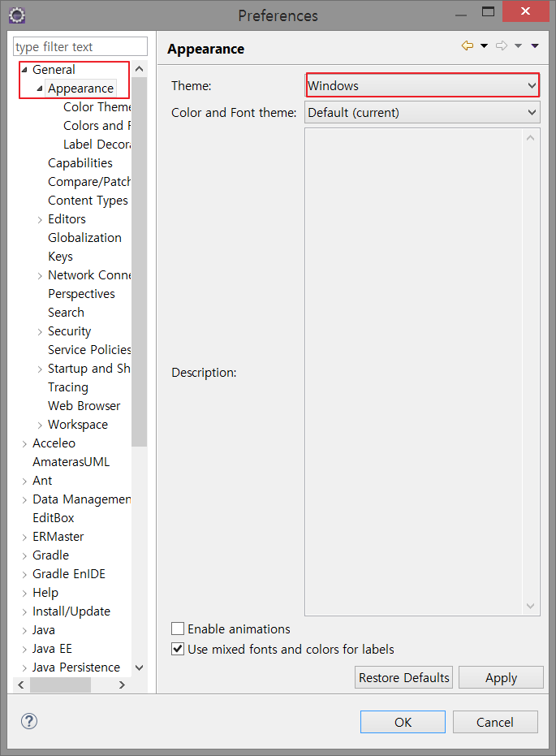Viewport: 556px width, 756px height.
Task: Expand the ERMaster tree node
Action: pos(24,537)
